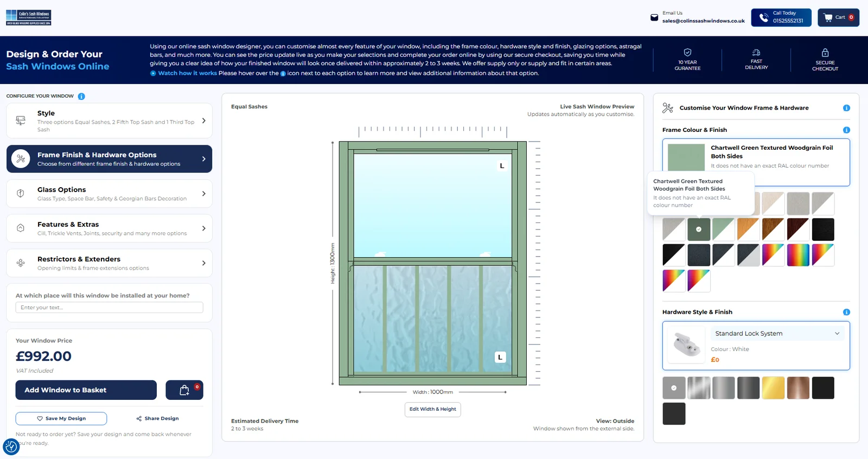Add Window to Basket
868x459 pixels.
point(86,390)
